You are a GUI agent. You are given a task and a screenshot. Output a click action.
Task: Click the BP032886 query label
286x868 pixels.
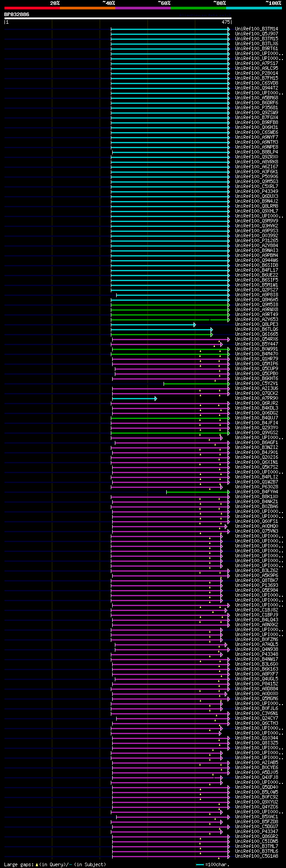click(17, 14)
